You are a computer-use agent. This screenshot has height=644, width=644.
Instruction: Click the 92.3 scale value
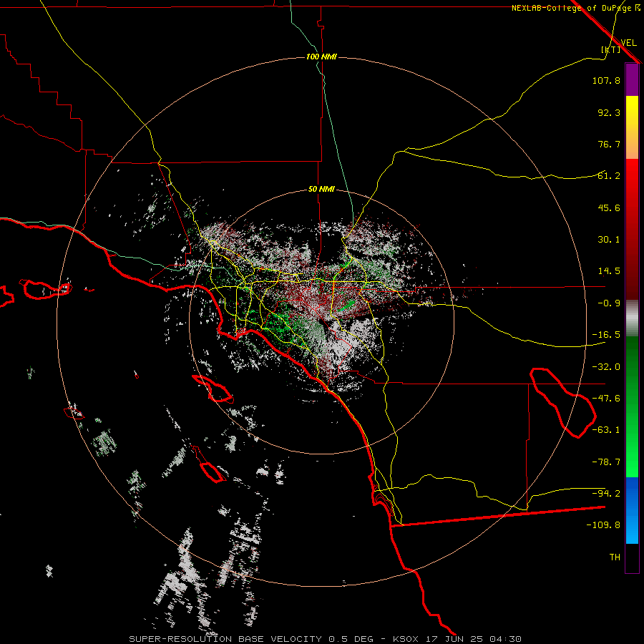click(x=609, y=112)
